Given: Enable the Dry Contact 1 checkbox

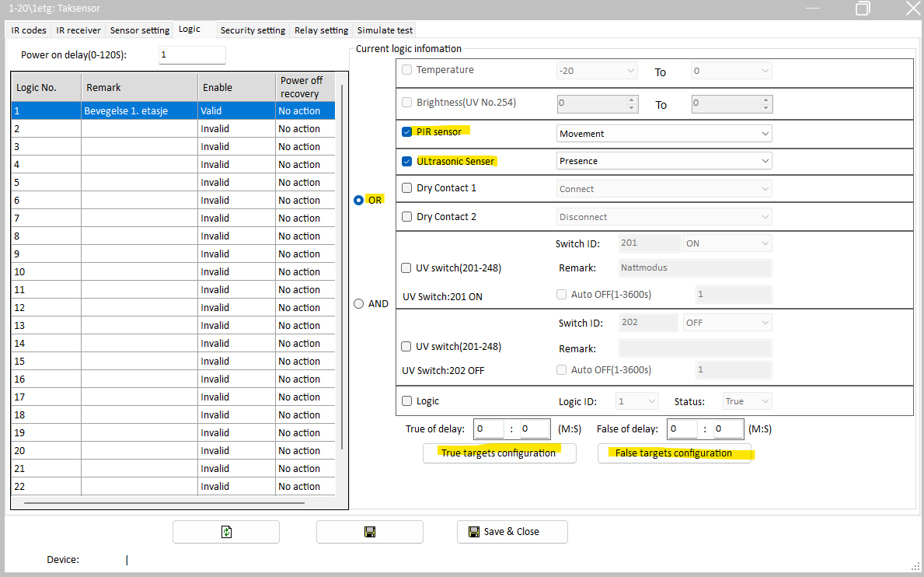Looking at the screenshot, I should click(x=406, y=188).
